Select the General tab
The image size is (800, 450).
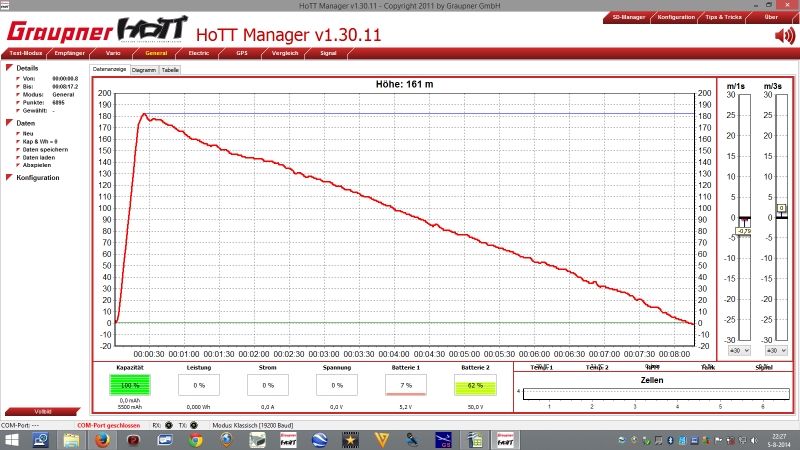pos(156,53)
